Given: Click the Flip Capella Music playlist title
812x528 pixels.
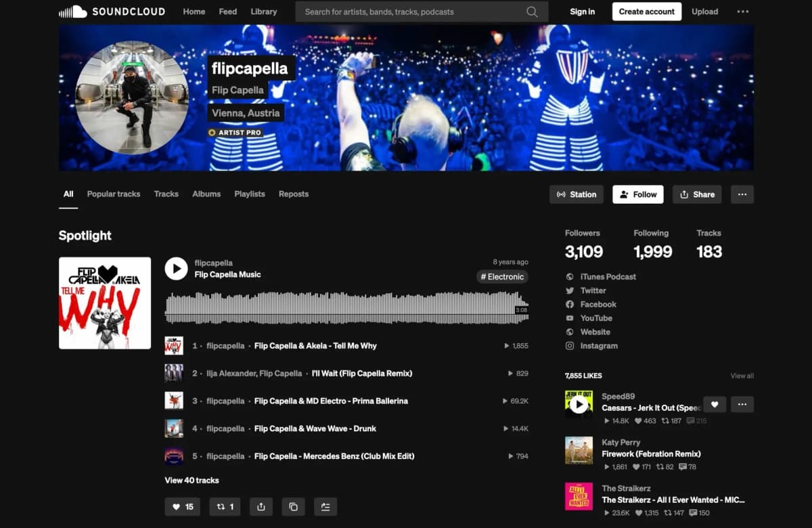Looking at the screenshot, I should tap(227, 275).
